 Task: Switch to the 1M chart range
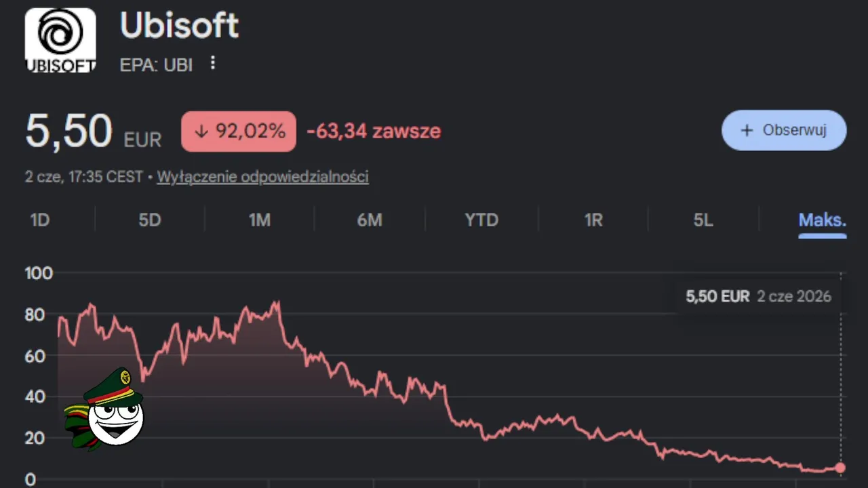(260, 220)
